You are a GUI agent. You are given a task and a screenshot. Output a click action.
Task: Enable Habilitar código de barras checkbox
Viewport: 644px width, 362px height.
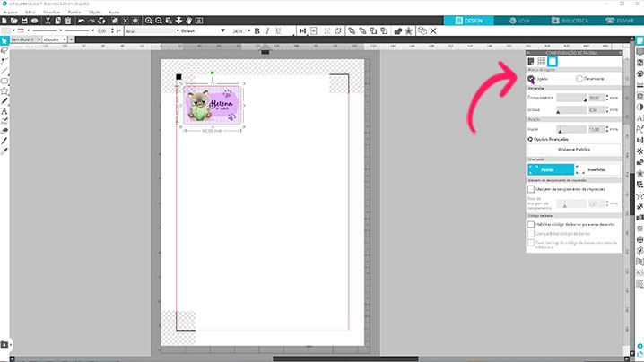531,225
